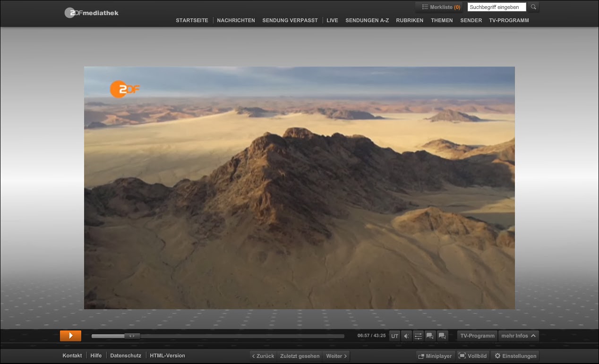The height and width of the screenshot is (364, 599).
Task: Click the video progress bar
Action: click(217, 336)
